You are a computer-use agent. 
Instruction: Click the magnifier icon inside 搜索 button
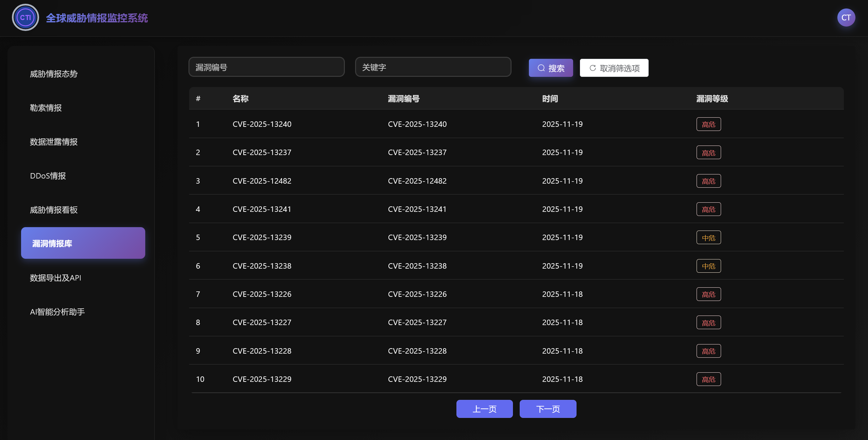541,68
